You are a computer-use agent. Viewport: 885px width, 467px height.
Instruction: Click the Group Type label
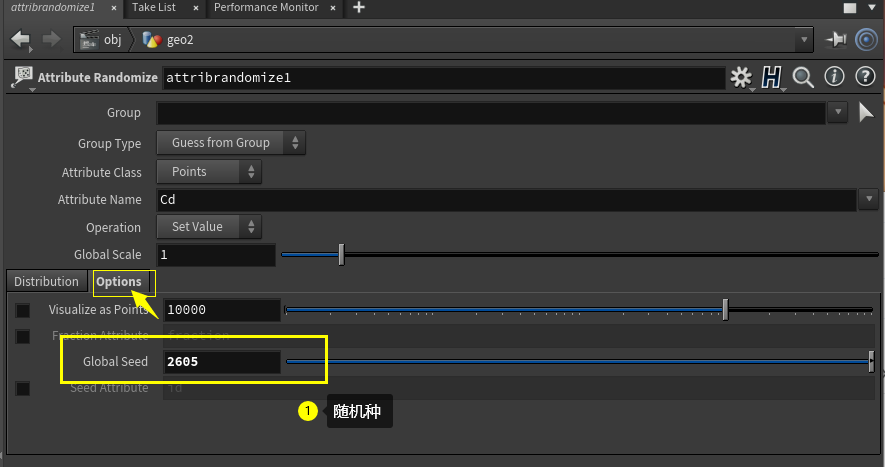(109, 144)
